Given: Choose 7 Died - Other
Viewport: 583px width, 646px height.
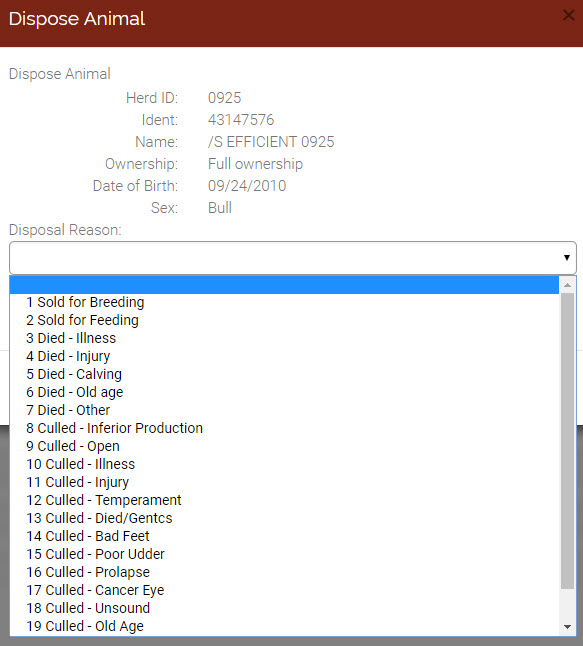Looking at the screenshot, I should pos(284,410).
